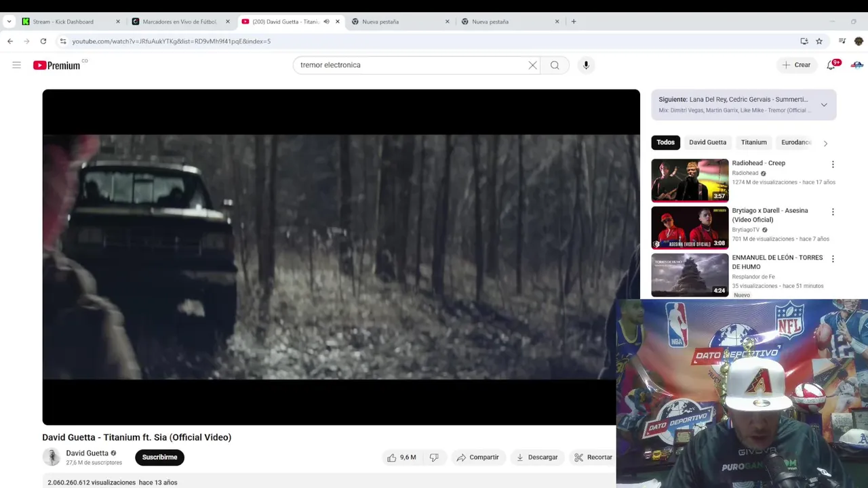Share the video via Compartir
Viewport: 868px width, 488px height.
click(x=478, y=457)
